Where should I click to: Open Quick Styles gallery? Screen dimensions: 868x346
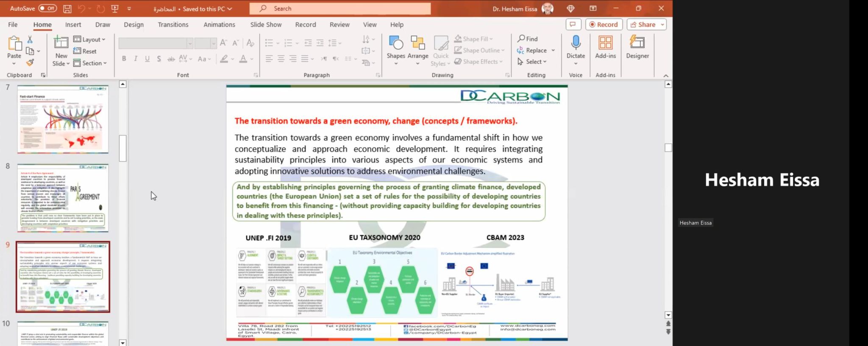(x=441, y=50)
